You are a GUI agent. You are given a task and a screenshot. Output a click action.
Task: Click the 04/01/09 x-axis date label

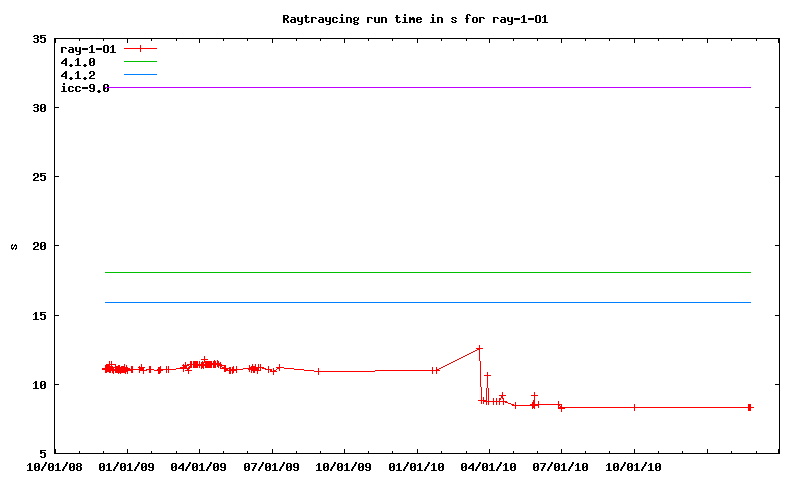tap(199, 466)
